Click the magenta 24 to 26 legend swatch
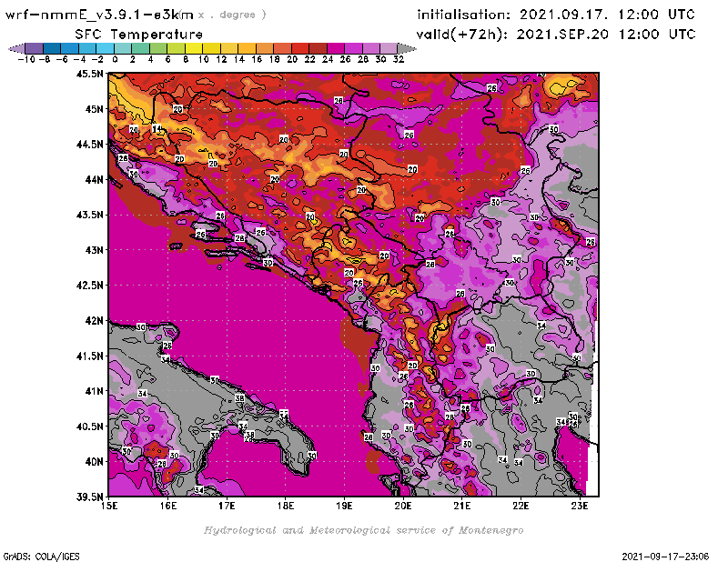The image size is (728, 562). pyautogui.click(x=336, y=49)
